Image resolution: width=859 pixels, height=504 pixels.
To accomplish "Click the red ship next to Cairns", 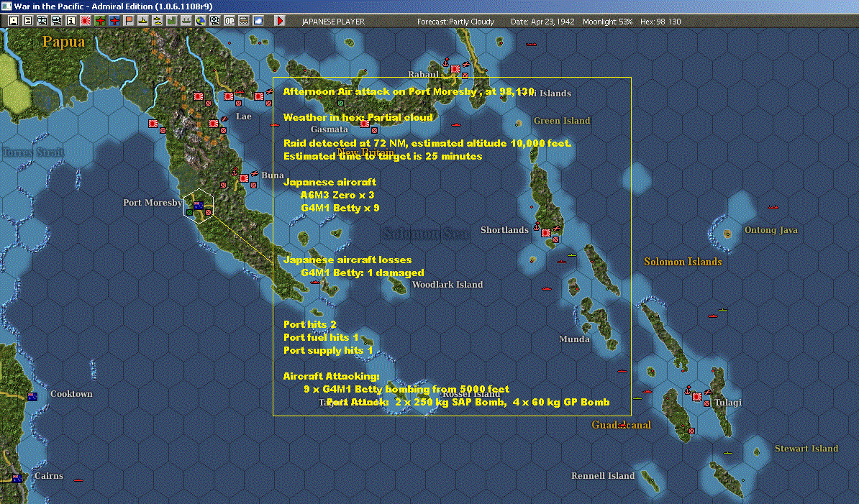I will [78, 480].
